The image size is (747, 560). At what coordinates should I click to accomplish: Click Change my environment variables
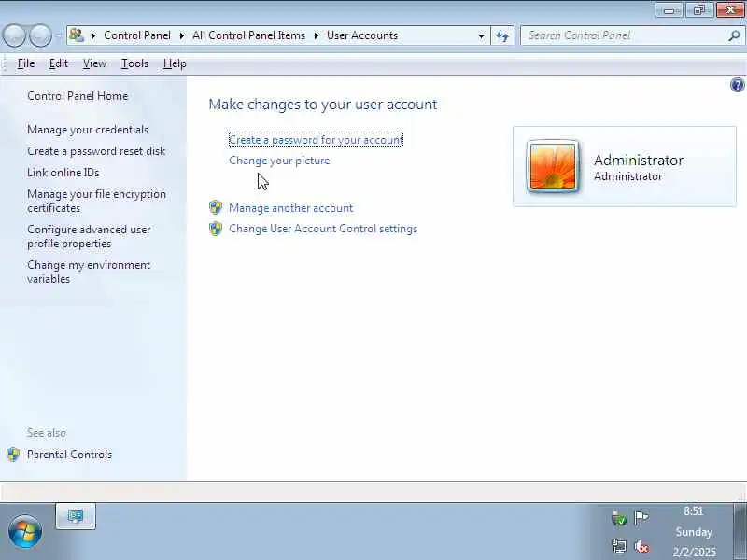pyautogui.click(x=89, y=272)
